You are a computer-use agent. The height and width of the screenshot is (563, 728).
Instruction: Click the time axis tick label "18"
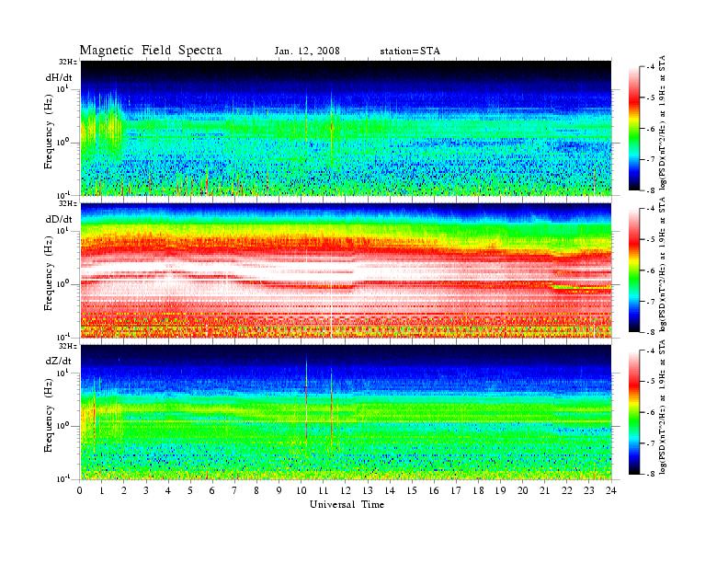click(478, 490)
